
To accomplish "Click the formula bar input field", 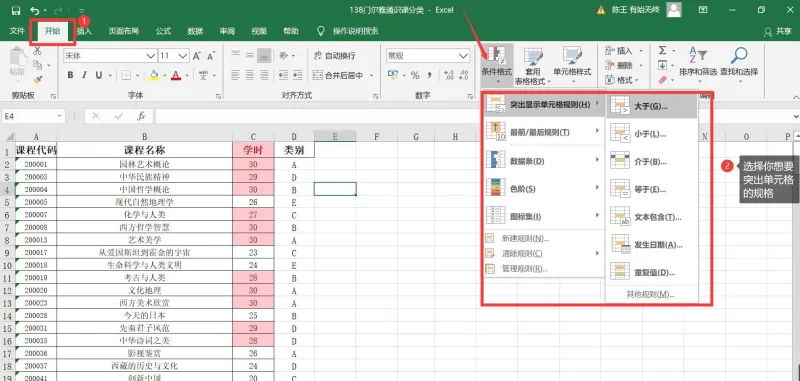I will point(474,116).
